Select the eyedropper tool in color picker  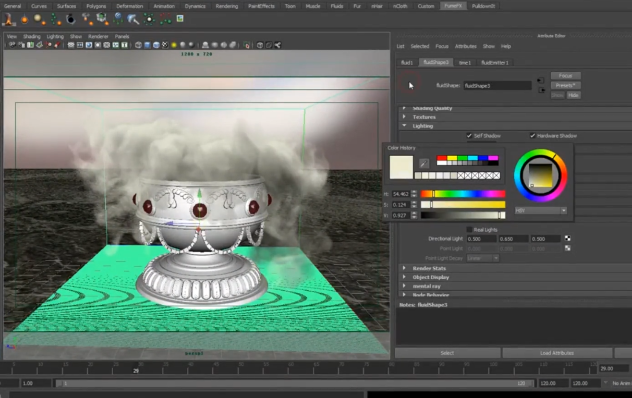(x=423, y=163)
